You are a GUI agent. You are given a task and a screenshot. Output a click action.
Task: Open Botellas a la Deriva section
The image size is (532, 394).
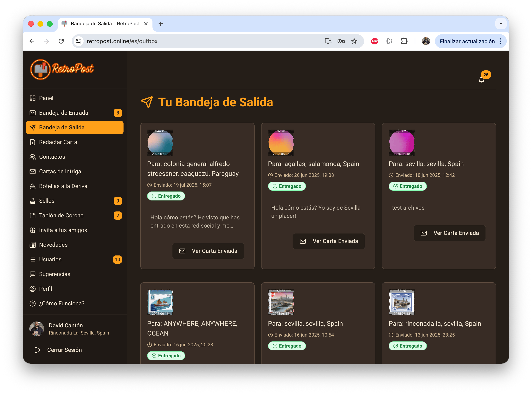[x=63, y=186]
